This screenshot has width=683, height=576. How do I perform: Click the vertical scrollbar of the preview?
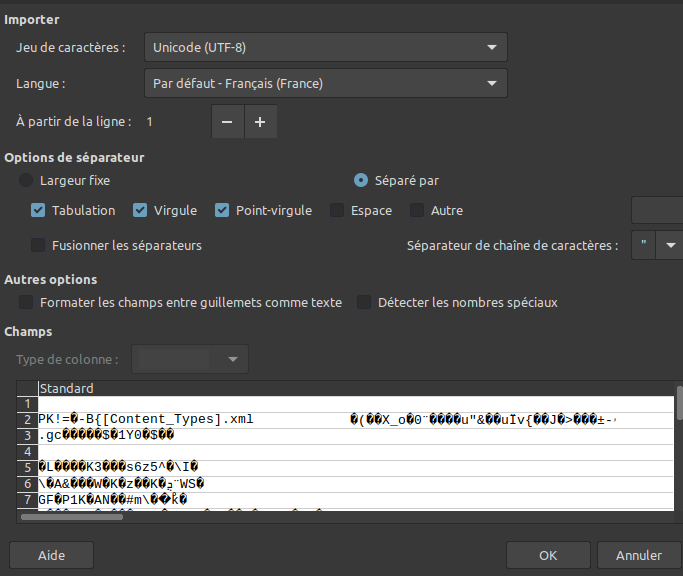[x=679, y=403]
